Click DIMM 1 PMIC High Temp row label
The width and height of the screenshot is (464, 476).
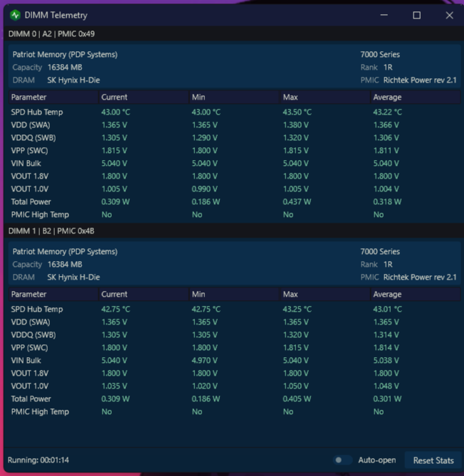40,411
